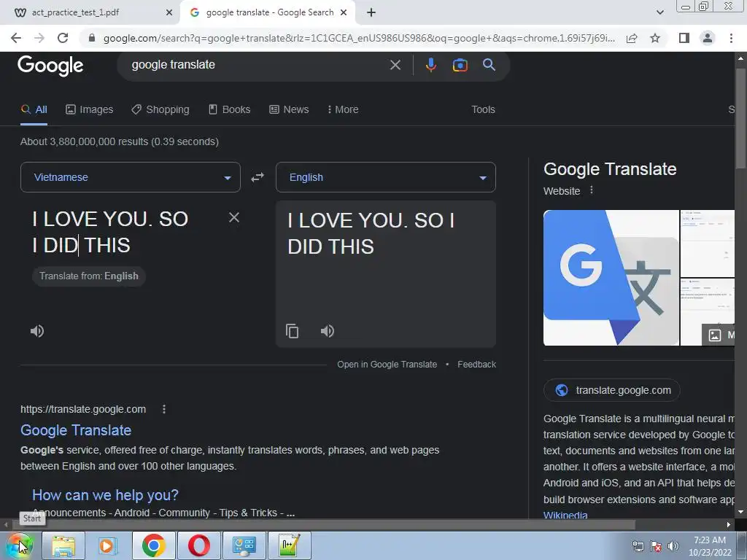
Task: Switch to News results
Action: 289,109
